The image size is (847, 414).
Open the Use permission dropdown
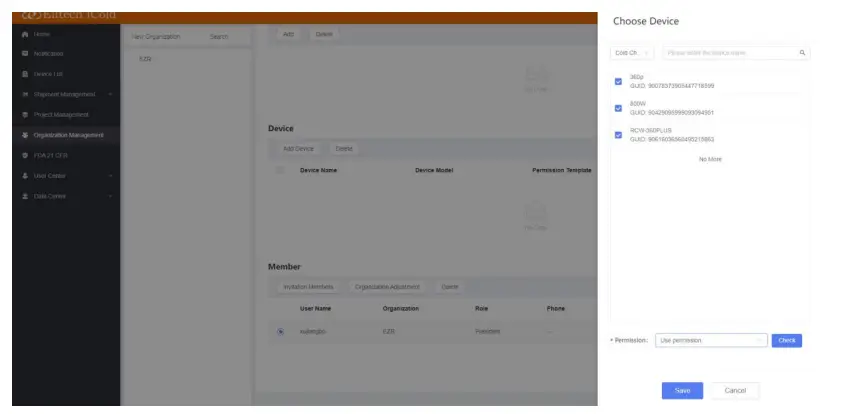click(711, 340)
